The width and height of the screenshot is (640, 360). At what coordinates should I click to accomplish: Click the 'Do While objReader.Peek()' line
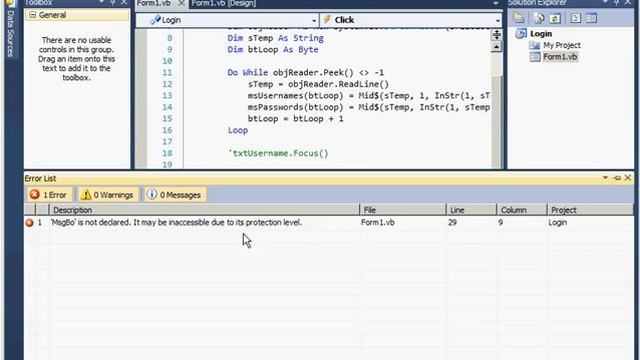pos(305,73)
